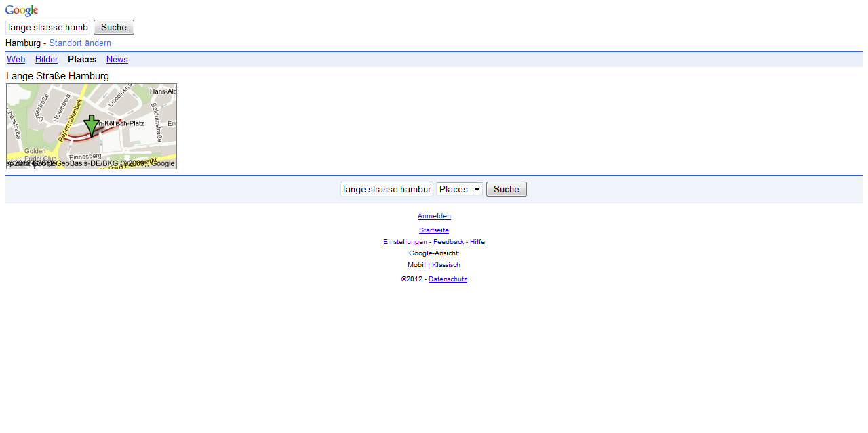Open the Lange Straße map thumbnail
Viewport: 868px width, 433px height.
click(92, 126)
